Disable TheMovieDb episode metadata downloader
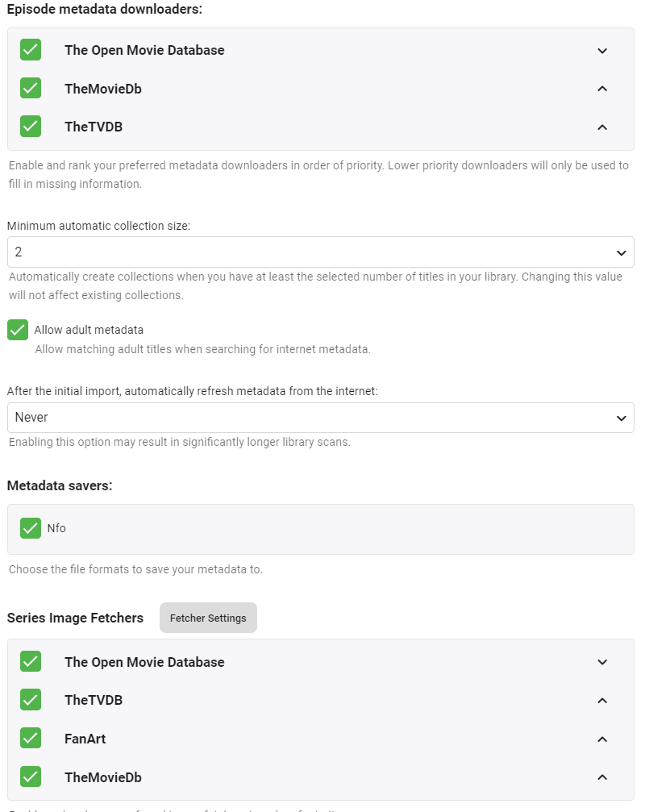Image resolution: width=649 pixels, height=812 pixels. [x=31, y=89]
